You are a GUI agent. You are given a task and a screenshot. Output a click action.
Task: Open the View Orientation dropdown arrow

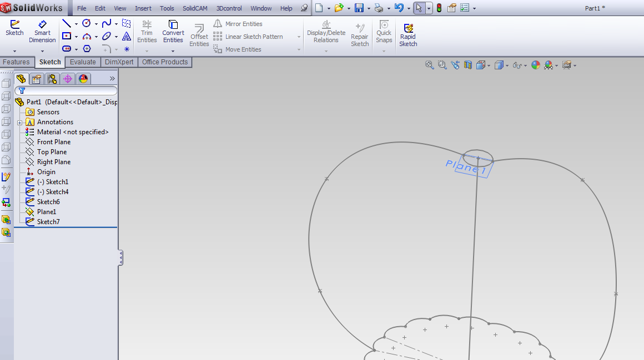coord(489,65)
